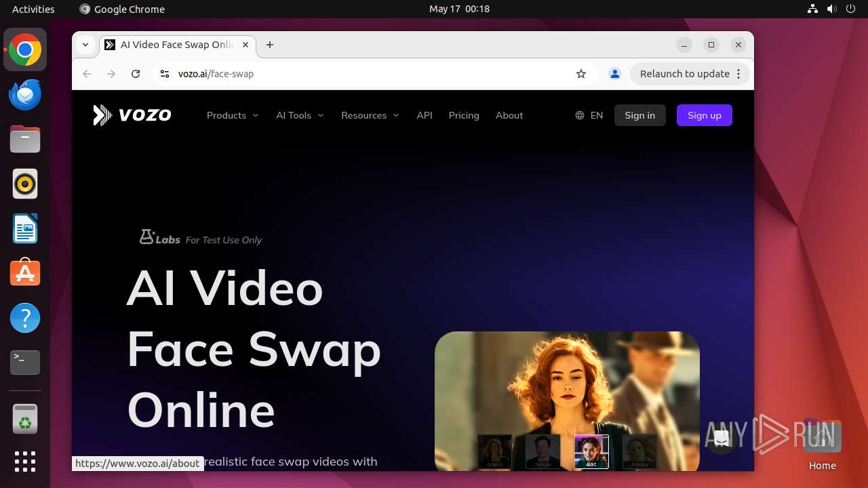The height and width of the screenshot is (488, 868).
Task: Open the clock and calendar panel
Action: [x=459, y=9]
